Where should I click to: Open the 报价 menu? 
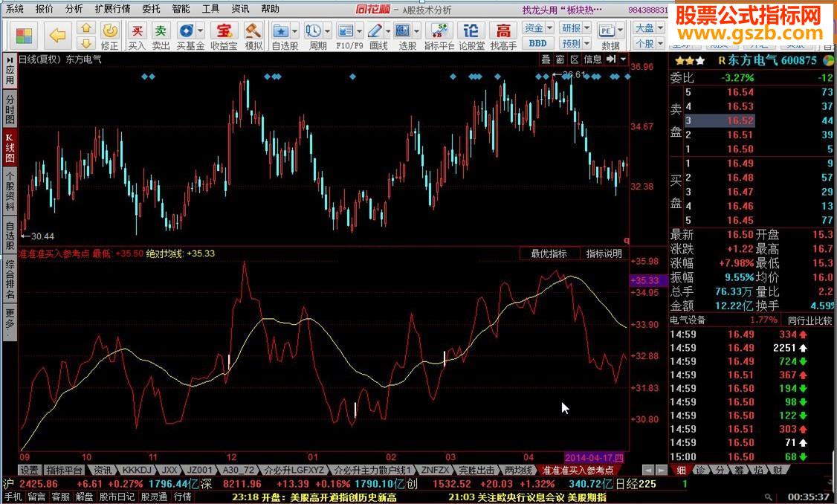45,8
